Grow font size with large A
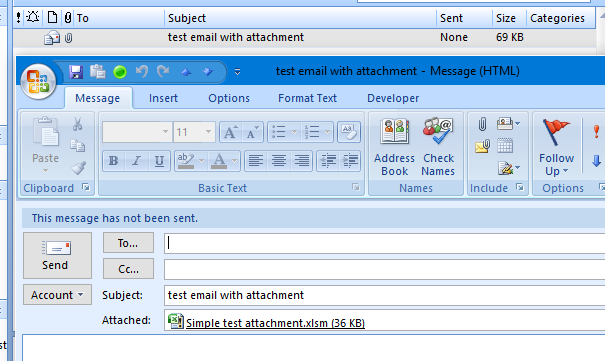 tap(230, 132)
